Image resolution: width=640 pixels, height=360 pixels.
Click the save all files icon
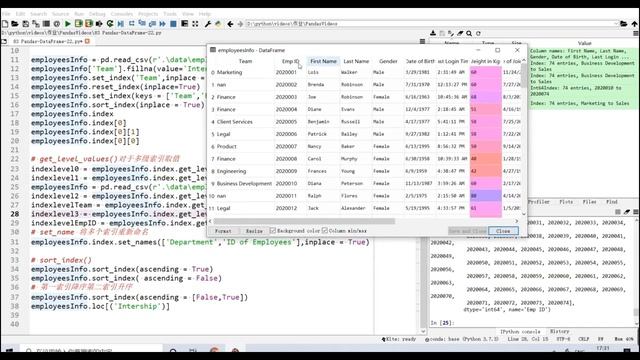(x=36, y=24)
